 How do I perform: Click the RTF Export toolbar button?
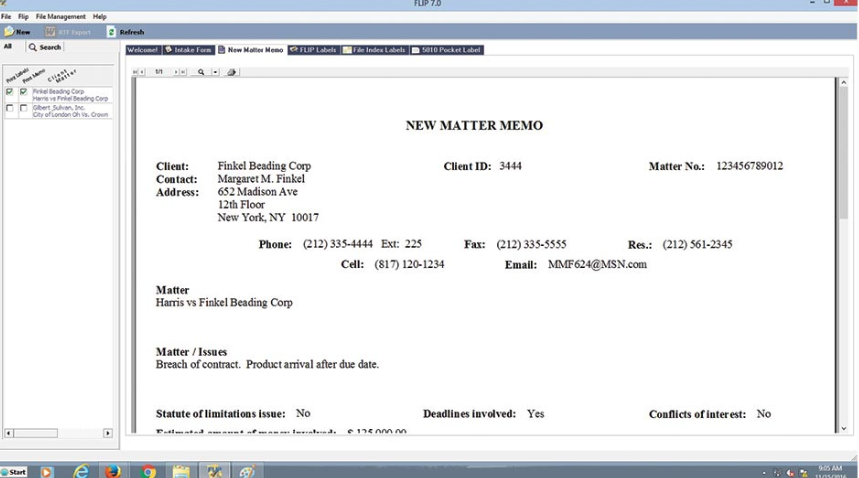(x=68, y=32)
